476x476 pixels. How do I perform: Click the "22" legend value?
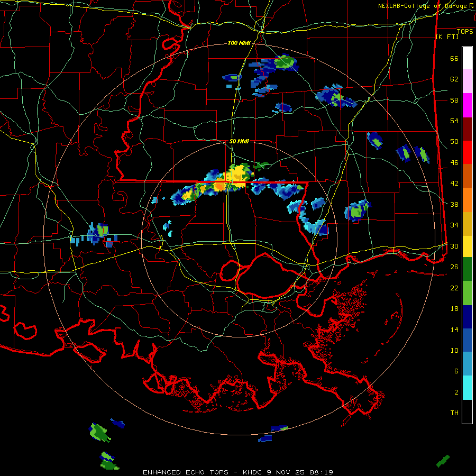click(454, 288)
